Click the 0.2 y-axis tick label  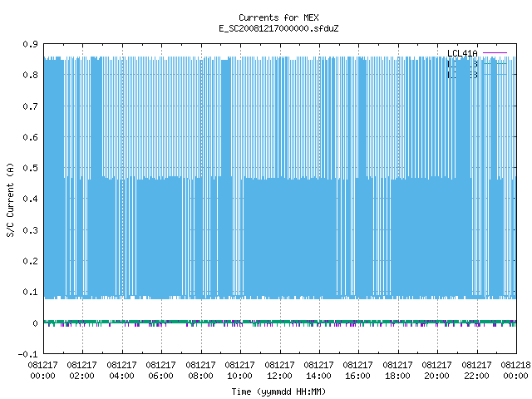click(30, 261)
